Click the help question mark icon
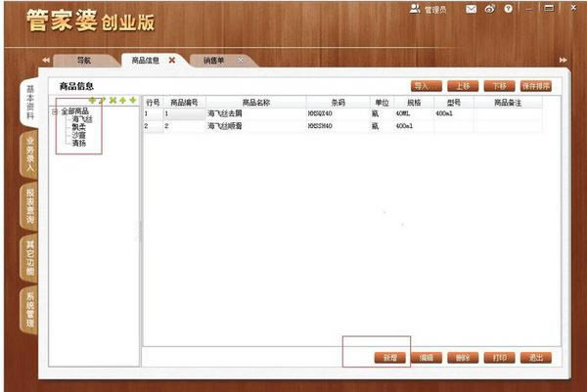The width and height of the screenshot is (587, 392). pyautogui.click(x=508, y=9)
